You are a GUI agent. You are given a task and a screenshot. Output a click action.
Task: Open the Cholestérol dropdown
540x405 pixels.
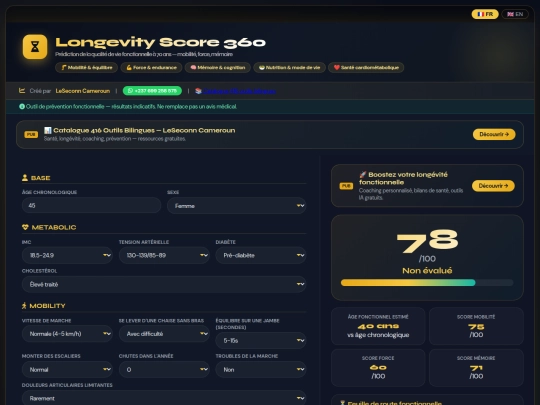pos(164,284)
